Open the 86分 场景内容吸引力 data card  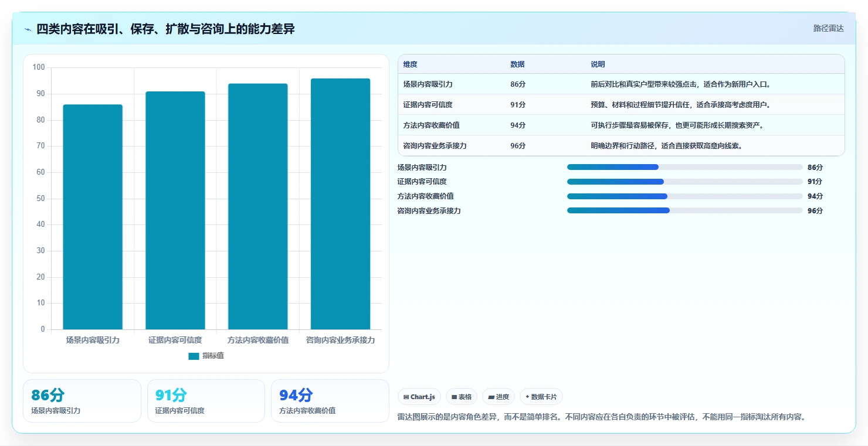[x=82, y=401]
